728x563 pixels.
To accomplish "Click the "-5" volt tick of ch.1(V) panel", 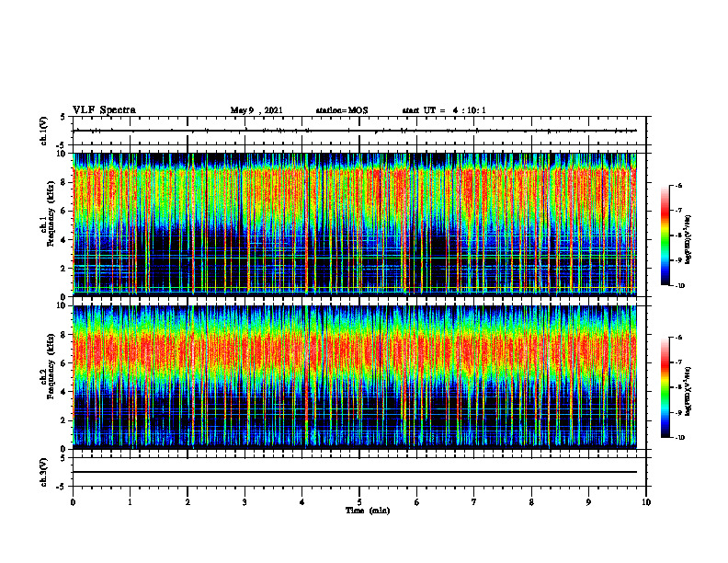I will (x=62, y=146).
